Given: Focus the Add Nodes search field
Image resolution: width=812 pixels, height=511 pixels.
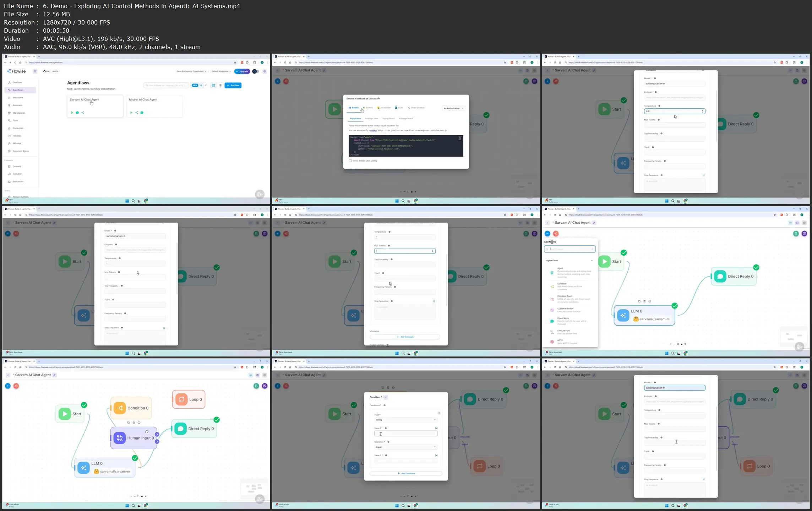Looking at the screenshot, I should (570, 249).
